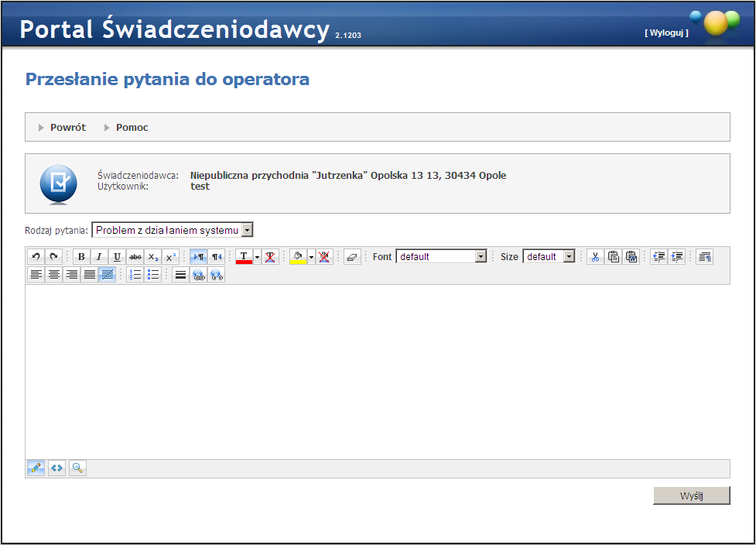Toggle italic text formatting
This screenshot has width=756, height=545.
pos(99,257)
